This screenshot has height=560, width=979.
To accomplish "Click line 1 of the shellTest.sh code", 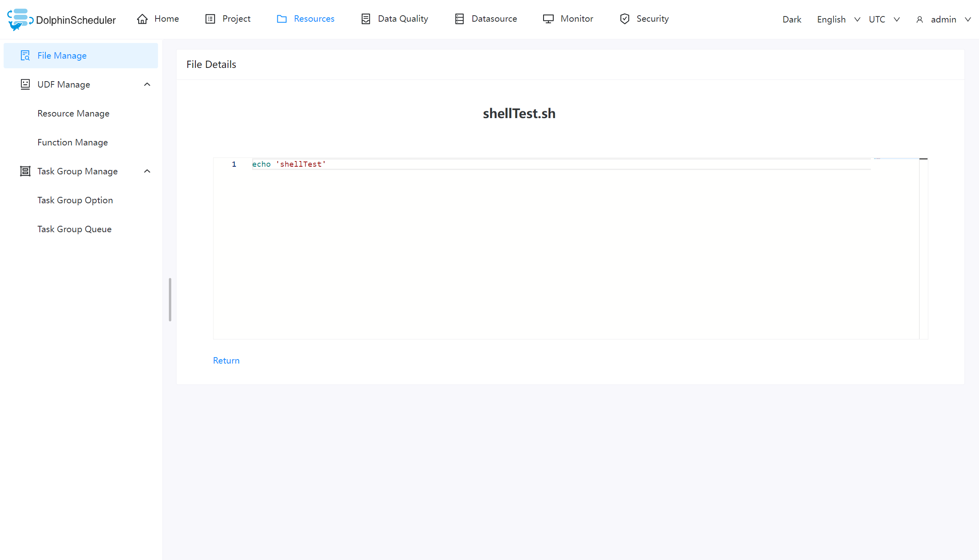I will pyautogui.click(x=288, y=164).
